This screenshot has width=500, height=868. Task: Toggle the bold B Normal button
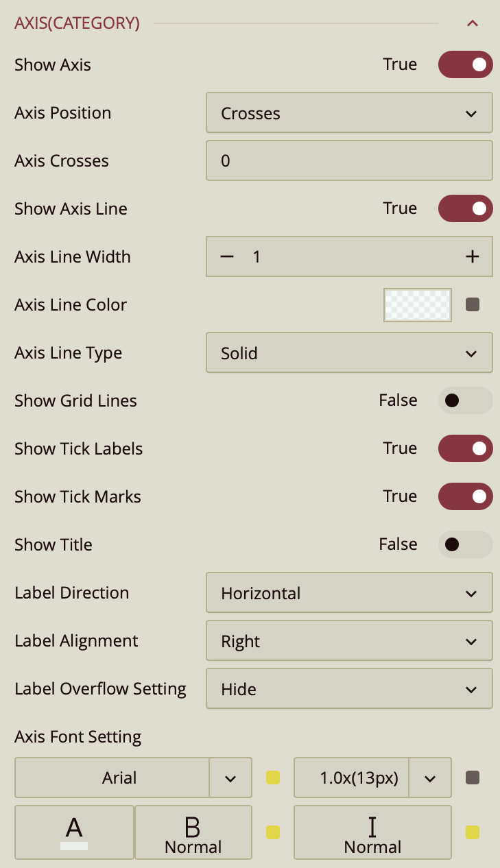193,832
